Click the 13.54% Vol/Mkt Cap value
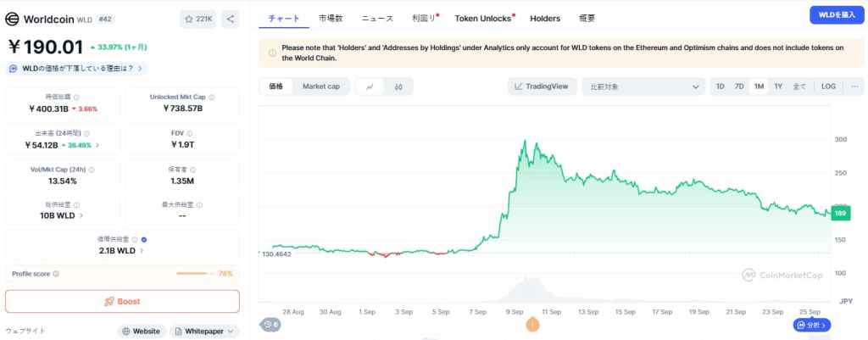Screen dimensions: 868x340 [62, 181]
